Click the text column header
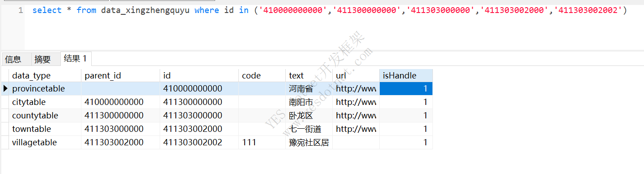The height and width of the screenshot is (174, 644). point(309,75)
